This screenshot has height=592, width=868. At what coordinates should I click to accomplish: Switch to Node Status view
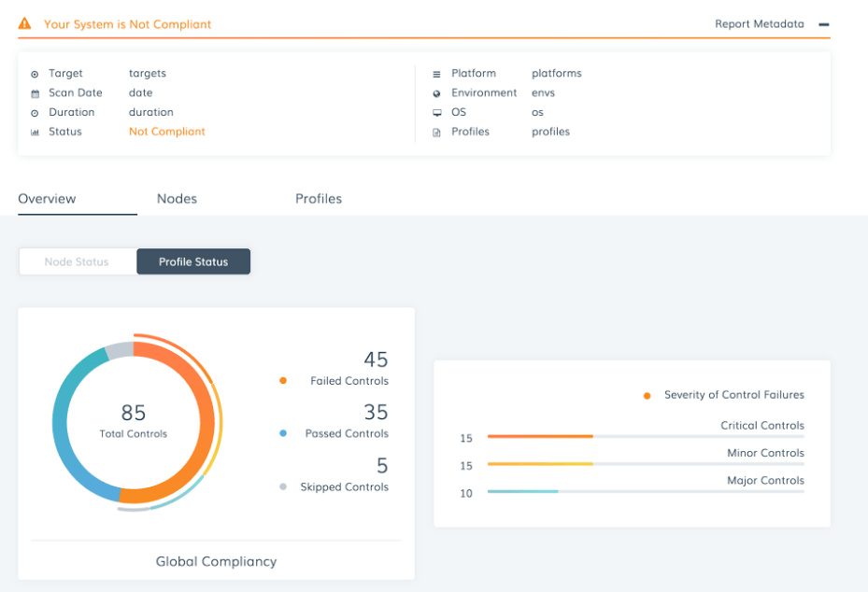pyautogui.click(x=78, y=261)
